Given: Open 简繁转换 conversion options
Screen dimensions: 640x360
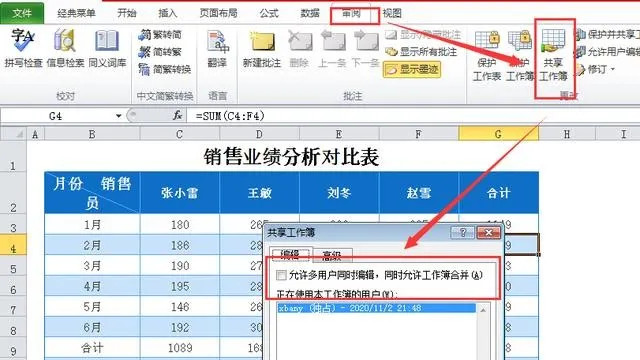Looking at the screenshot, I should tap(164, 69).
